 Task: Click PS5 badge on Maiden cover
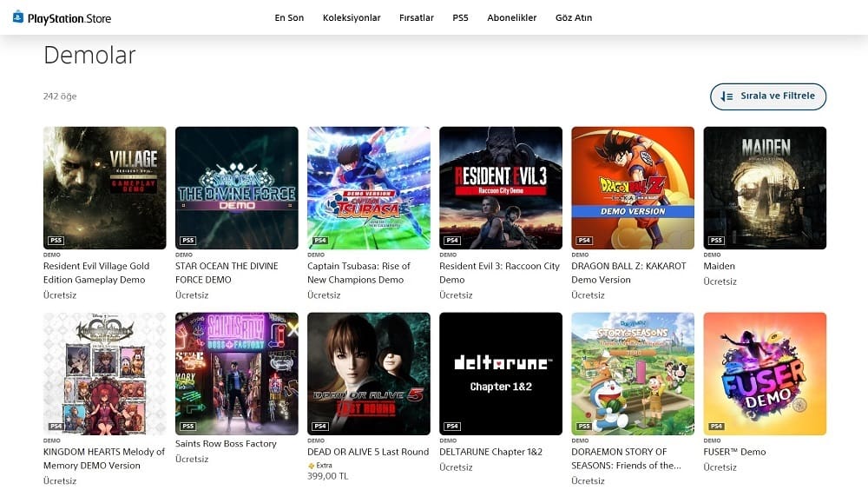[716, 240]
